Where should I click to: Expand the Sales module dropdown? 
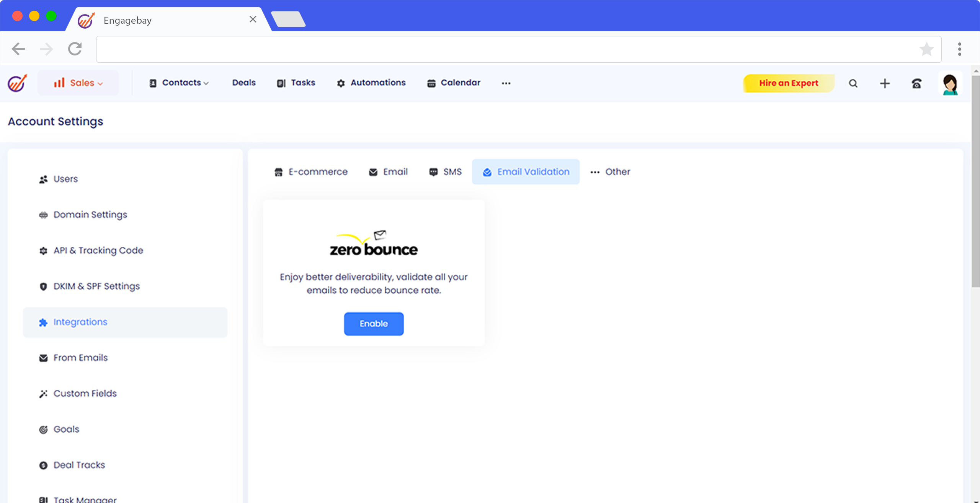(78, 83)
